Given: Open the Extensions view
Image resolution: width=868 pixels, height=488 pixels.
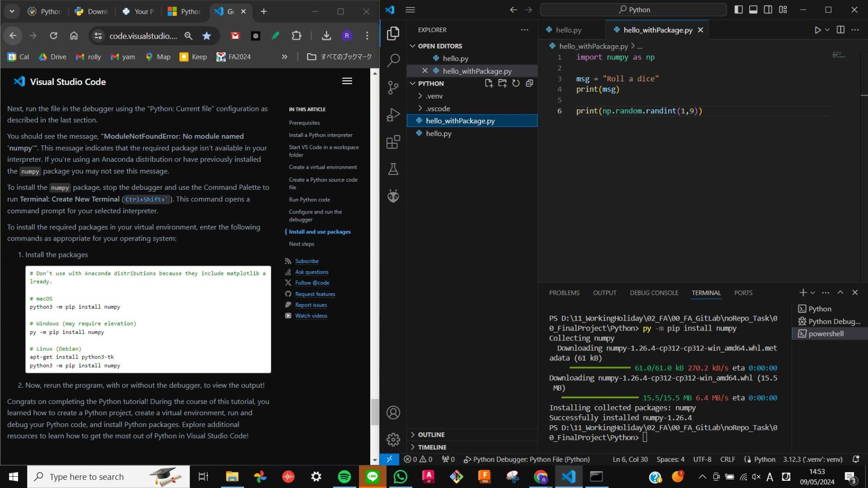Looking at the screenshot, I should pos(393,142).
